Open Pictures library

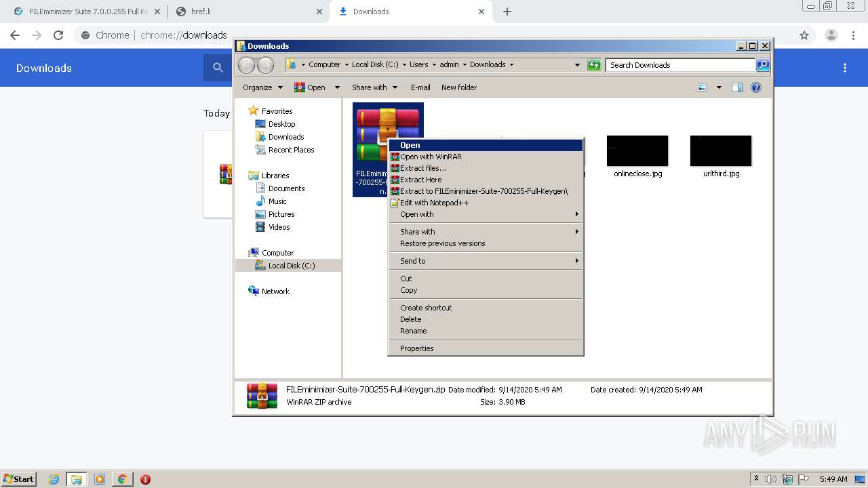pyautogui.click(x=281, y=214)
